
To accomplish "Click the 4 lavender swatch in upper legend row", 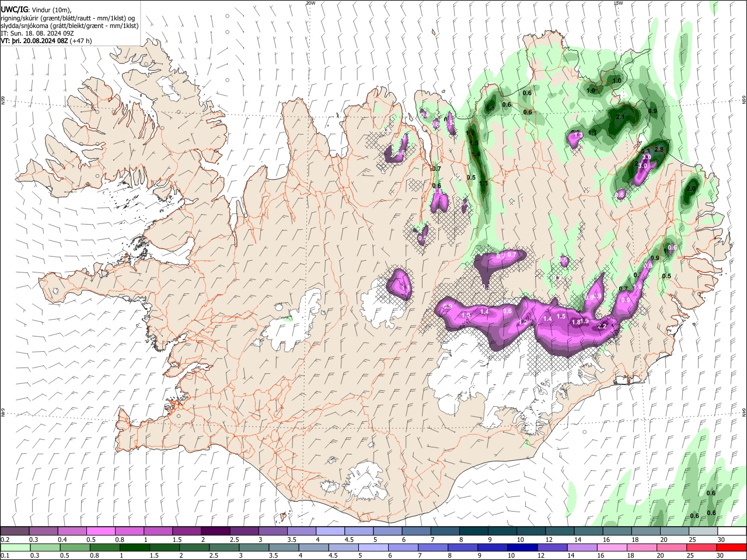I will click(x=330, y=531).
